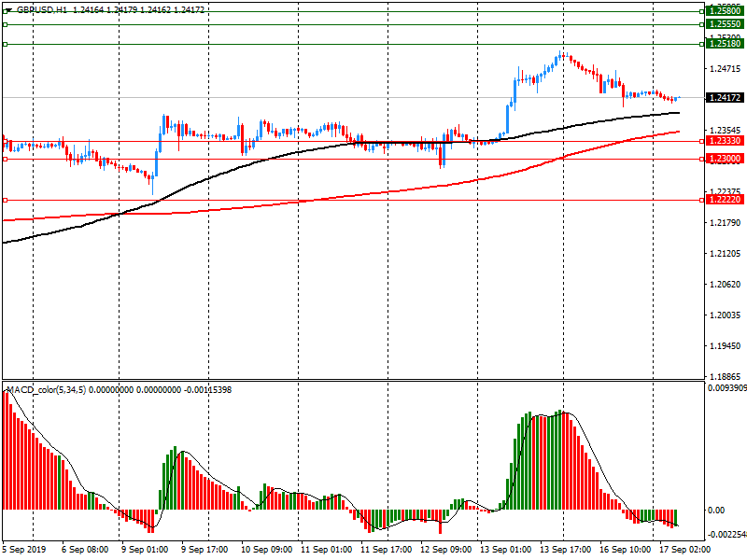Click the 1.18865 price axis value

726,377
